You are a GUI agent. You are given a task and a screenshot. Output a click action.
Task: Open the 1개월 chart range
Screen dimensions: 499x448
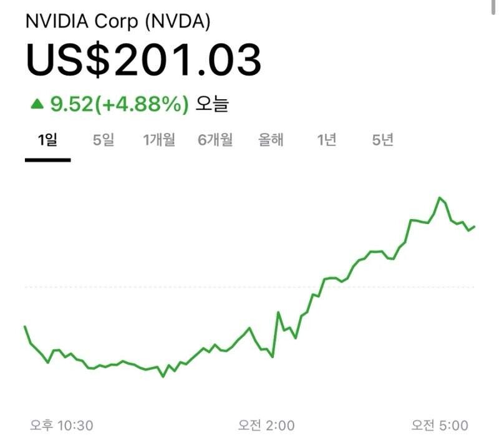point(159,140)
